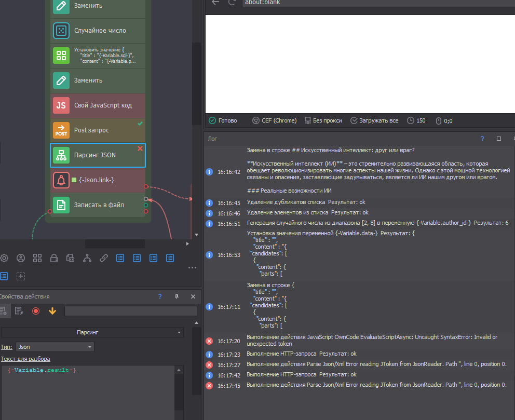Click the yellow down arrow icon
The image size is (515, 420).
point(52,311)
